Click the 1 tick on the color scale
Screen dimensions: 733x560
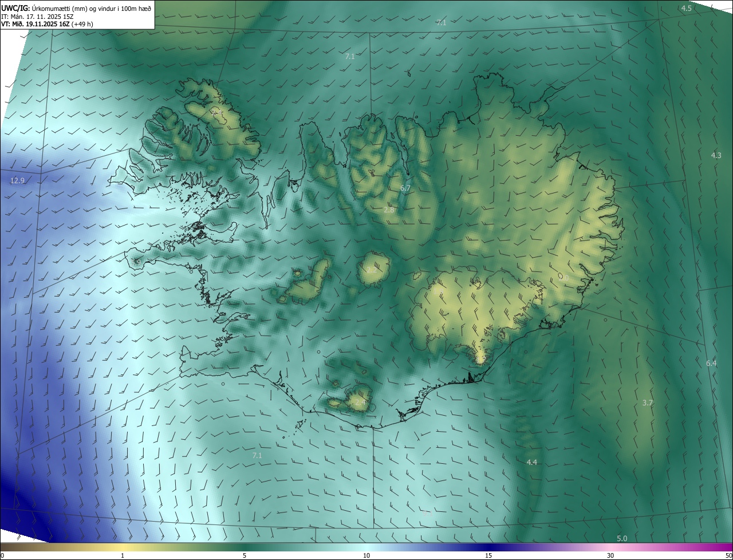[x=123, y=556]
